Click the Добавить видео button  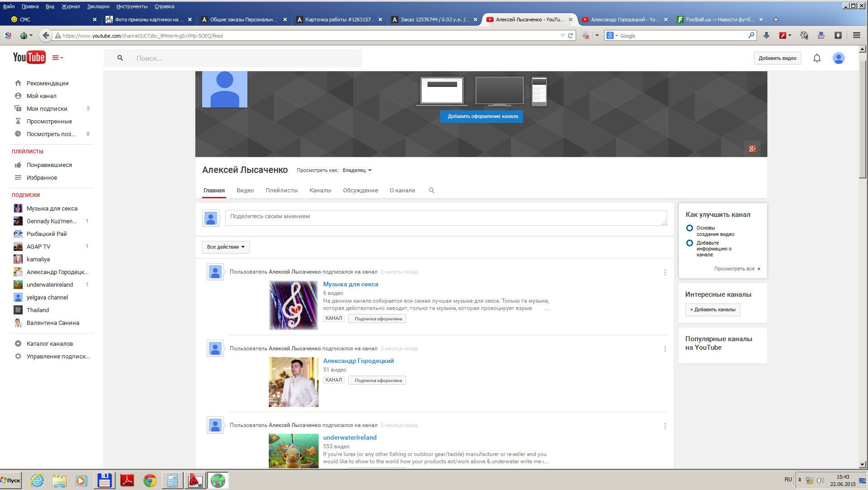point(777,58)
